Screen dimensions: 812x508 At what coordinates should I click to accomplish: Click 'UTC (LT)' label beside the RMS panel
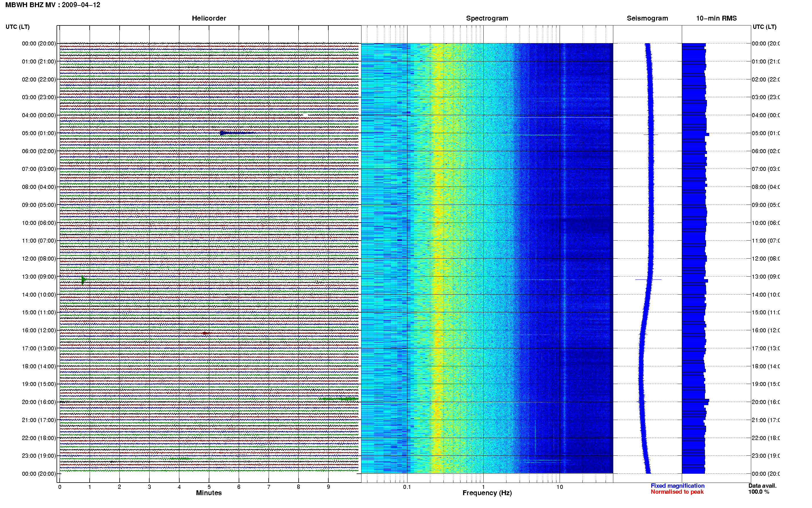coord(764,27)
